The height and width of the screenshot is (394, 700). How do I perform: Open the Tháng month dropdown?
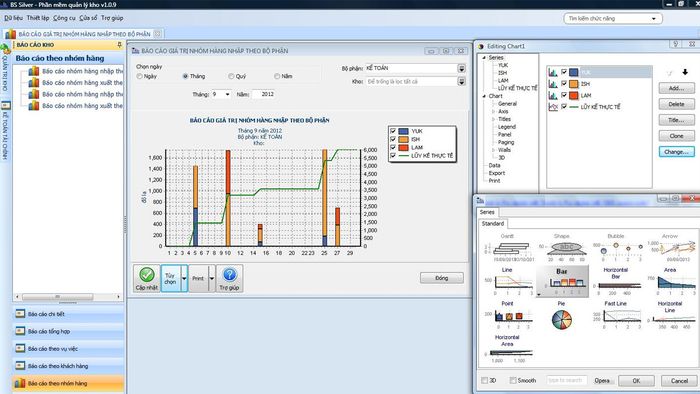tap(227, 95)
